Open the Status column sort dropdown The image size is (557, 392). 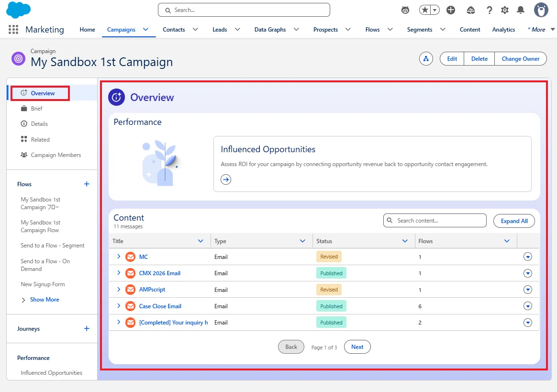point(405,241)
